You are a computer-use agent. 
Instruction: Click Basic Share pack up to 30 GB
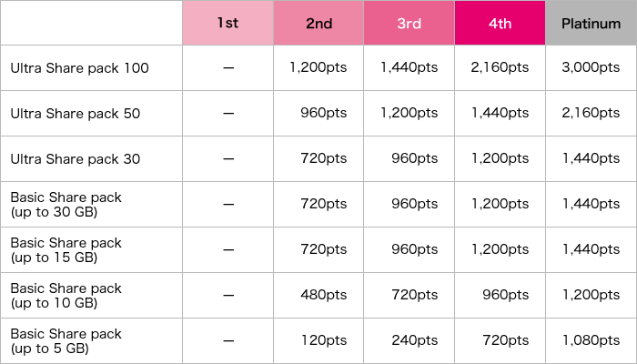click(x=66, y=205)
